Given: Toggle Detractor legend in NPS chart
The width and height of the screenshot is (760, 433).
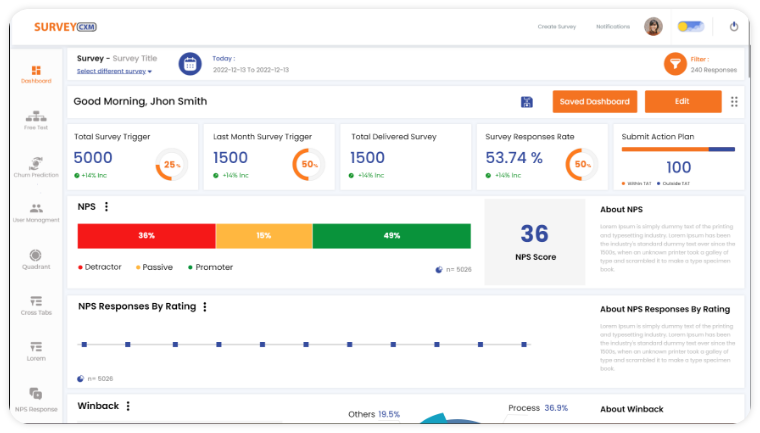Looking at the screenshot, I should pyautogui.click(x=101, y=267).
